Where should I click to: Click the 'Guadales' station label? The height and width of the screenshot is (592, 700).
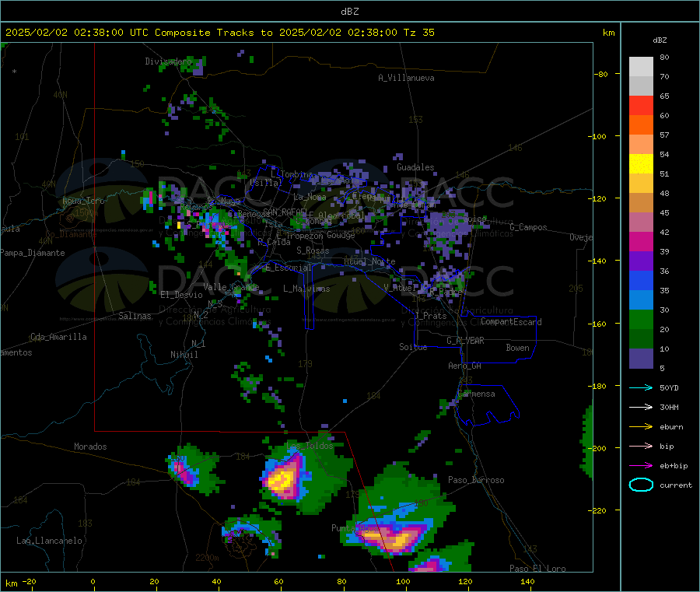[415, 167]
